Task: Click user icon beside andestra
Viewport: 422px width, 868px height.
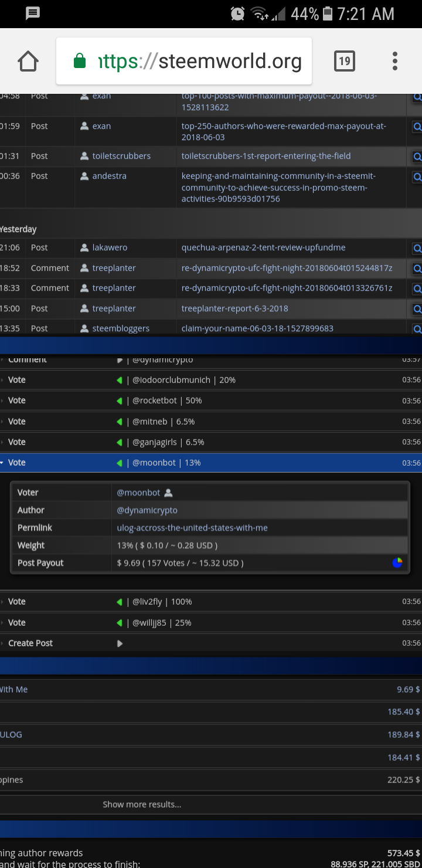Action: pos(84,176)
